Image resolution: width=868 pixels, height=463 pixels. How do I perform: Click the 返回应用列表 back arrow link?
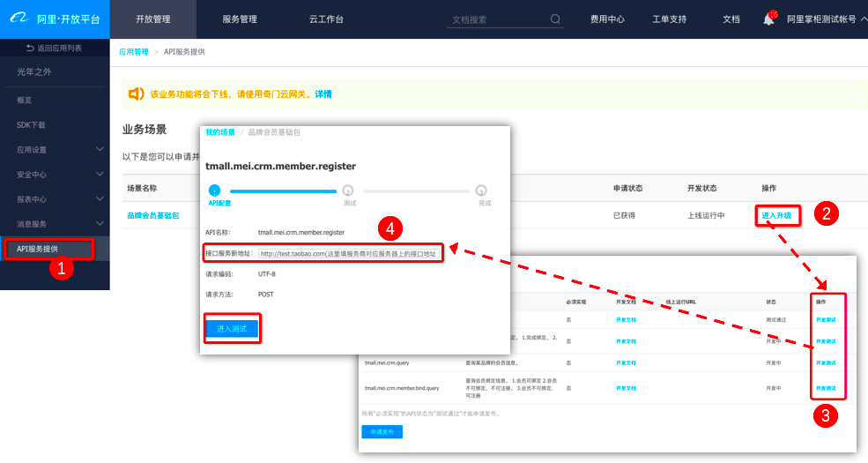click(55, 49)
